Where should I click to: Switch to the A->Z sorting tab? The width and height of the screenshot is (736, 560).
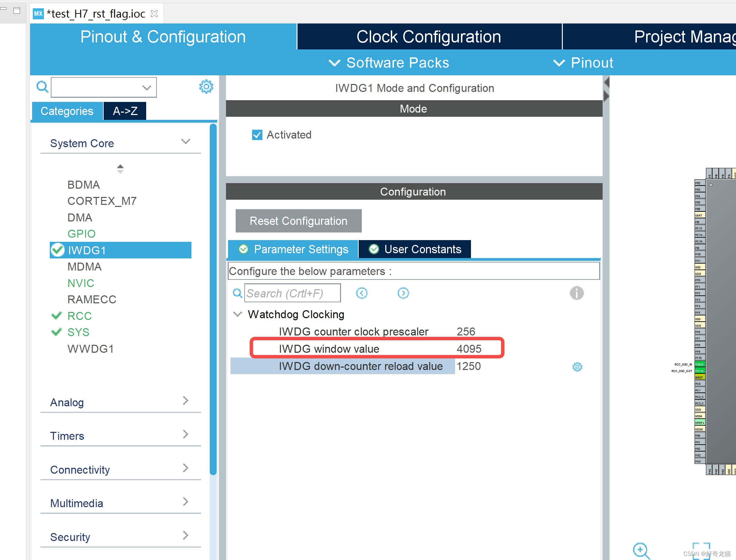[x=125, y=111]
